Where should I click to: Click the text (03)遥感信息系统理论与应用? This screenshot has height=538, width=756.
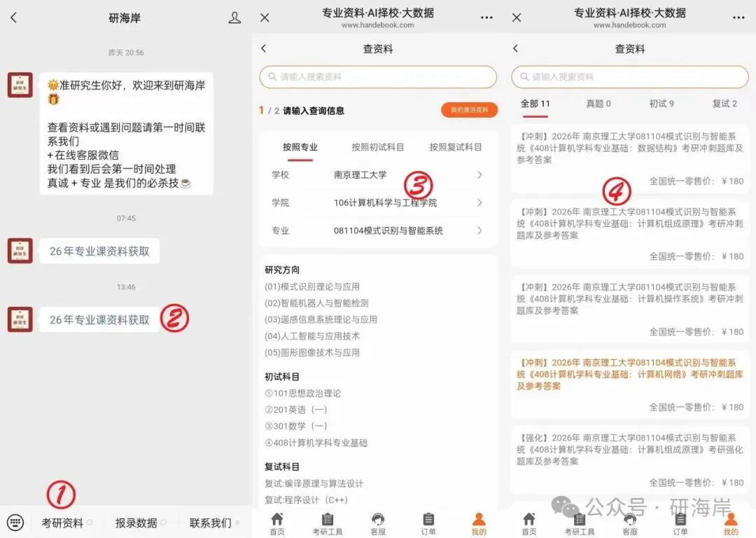tap(321, 319)
